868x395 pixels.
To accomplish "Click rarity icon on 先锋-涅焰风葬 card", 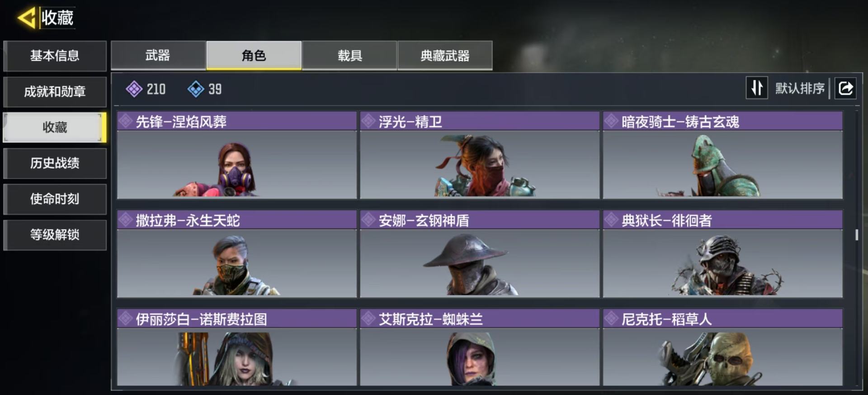I will coord(125,121).
